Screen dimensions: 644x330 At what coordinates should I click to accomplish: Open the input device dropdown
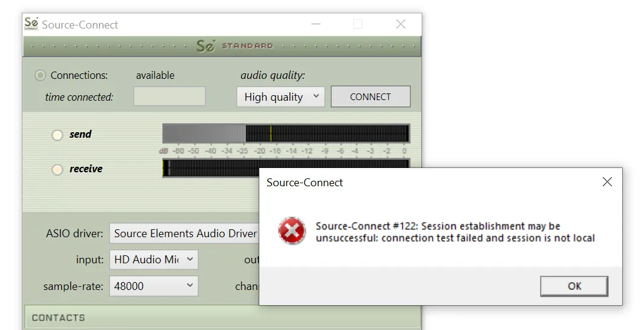coord(154,260)
